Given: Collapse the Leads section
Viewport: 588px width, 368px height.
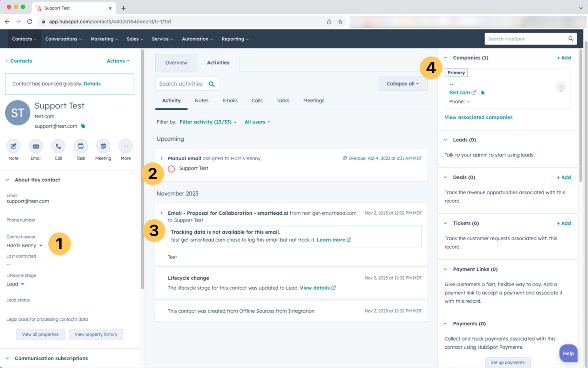Looking at the screenshot, I should [445, 140].
